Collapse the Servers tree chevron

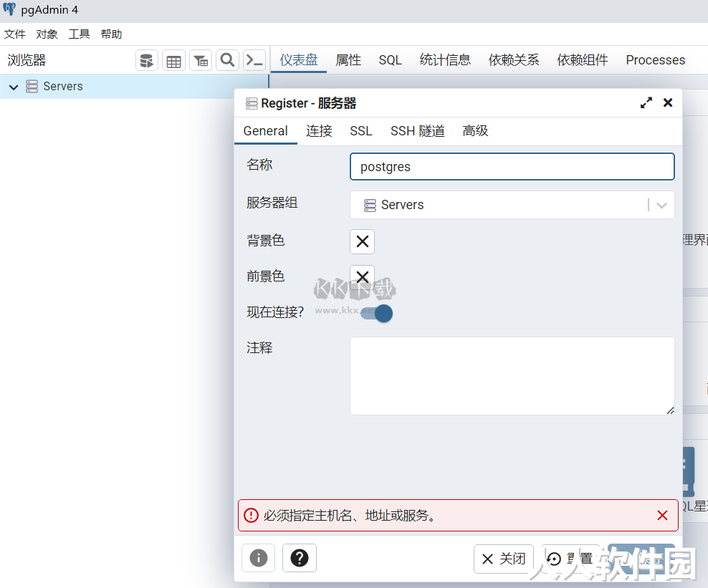tap(14, 87)
